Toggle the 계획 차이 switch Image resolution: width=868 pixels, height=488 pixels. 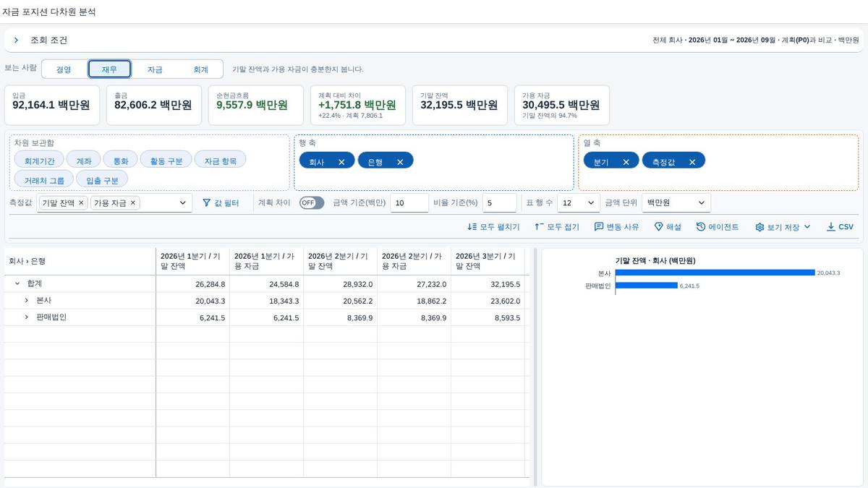coord(312,203)
